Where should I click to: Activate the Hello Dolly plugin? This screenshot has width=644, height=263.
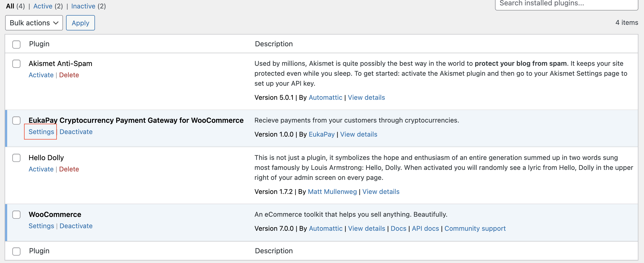coord(41,169)
